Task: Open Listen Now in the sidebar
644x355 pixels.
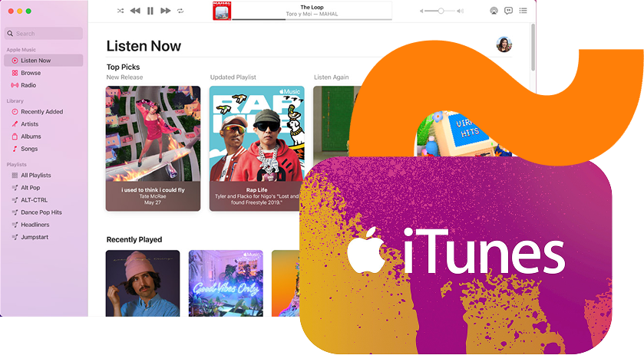Action: point(44,61)
